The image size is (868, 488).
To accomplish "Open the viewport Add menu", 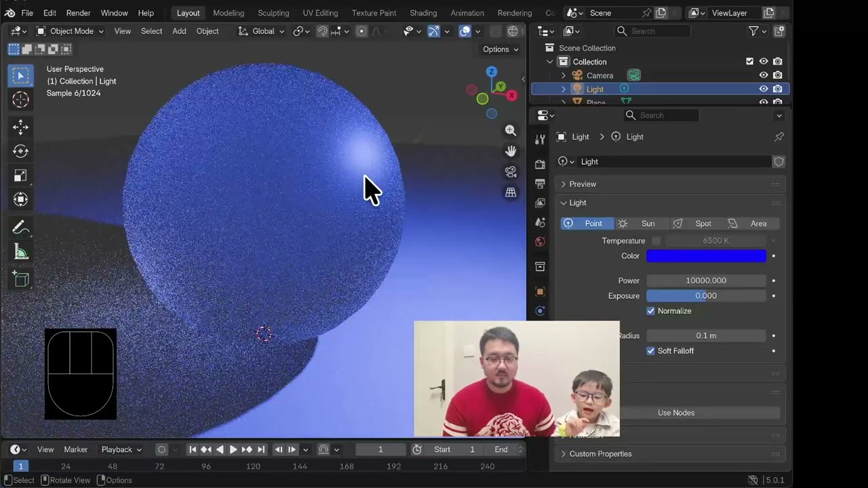I will (179, 31).
